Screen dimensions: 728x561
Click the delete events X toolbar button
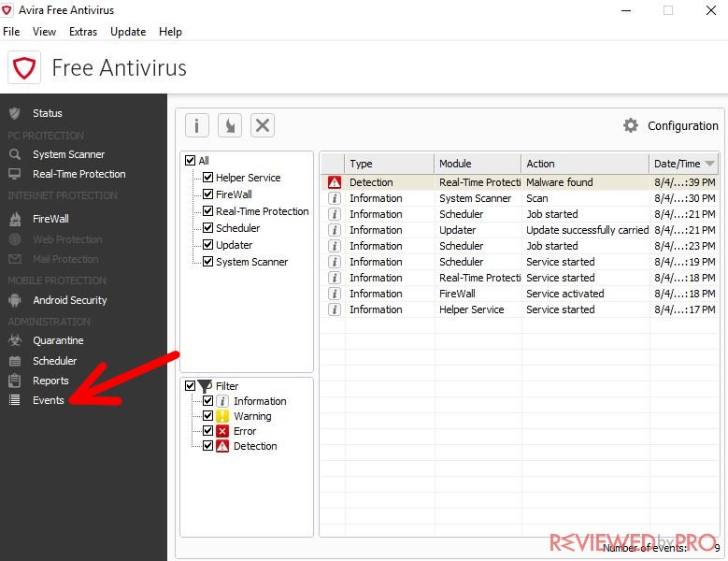pos(263,125)
